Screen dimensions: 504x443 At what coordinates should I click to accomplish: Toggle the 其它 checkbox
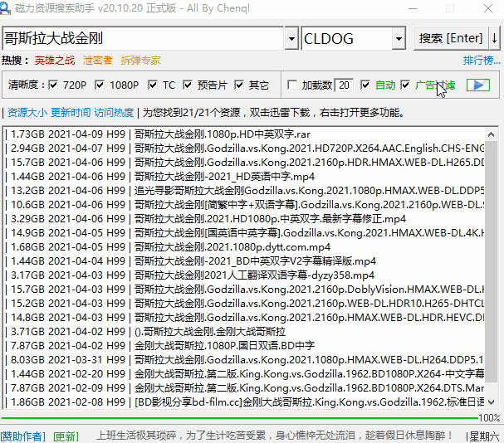click(239, 85)
